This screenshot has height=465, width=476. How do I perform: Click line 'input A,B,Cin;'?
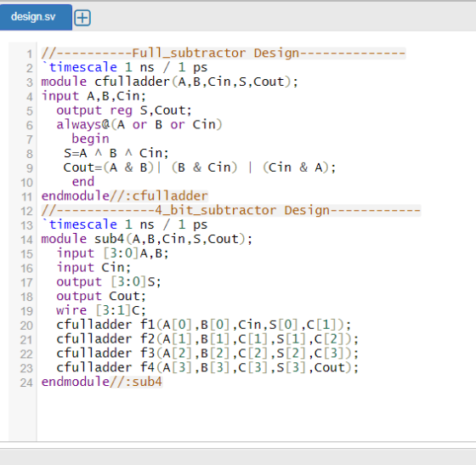(x=93, y=96)
